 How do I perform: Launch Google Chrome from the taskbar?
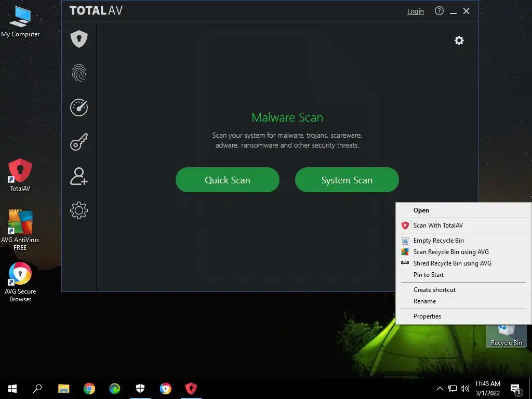point(89,389)
